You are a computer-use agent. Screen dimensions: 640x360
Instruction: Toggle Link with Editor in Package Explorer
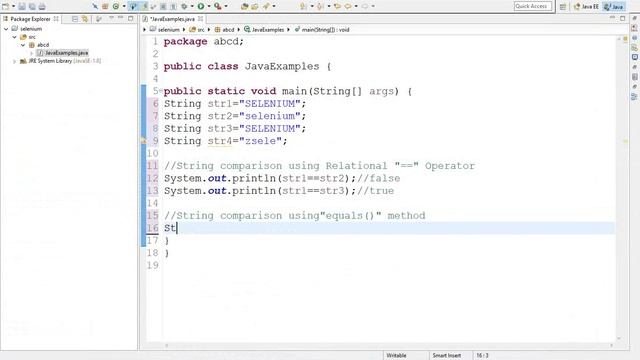pos(84,19)
